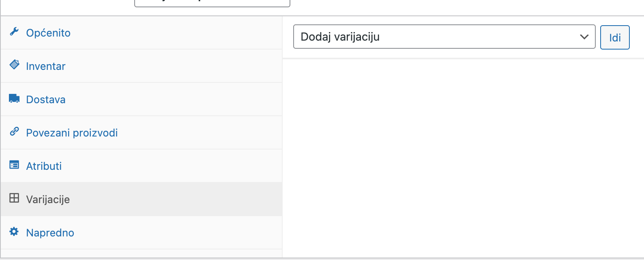The image size is (644, 260).
Task: Click the wrench icon beside Općenito
Action: coord(15,32)
